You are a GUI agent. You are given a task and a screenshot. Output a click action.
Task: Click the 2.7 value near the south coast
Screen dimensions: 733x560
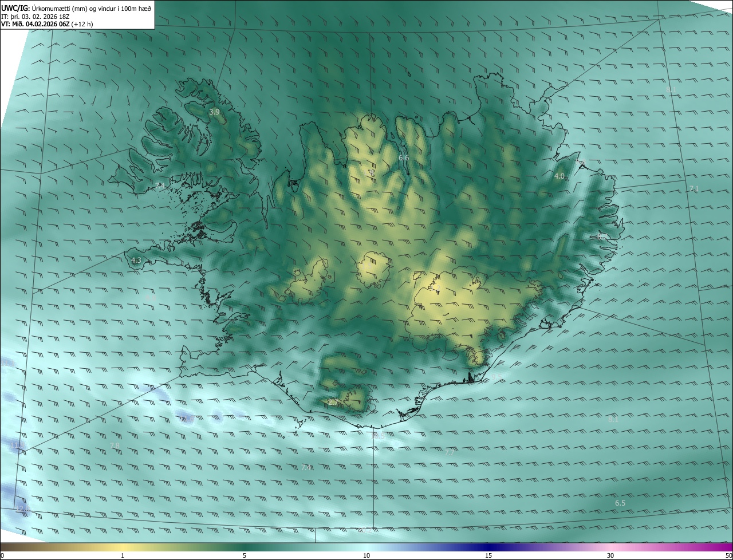333,403
